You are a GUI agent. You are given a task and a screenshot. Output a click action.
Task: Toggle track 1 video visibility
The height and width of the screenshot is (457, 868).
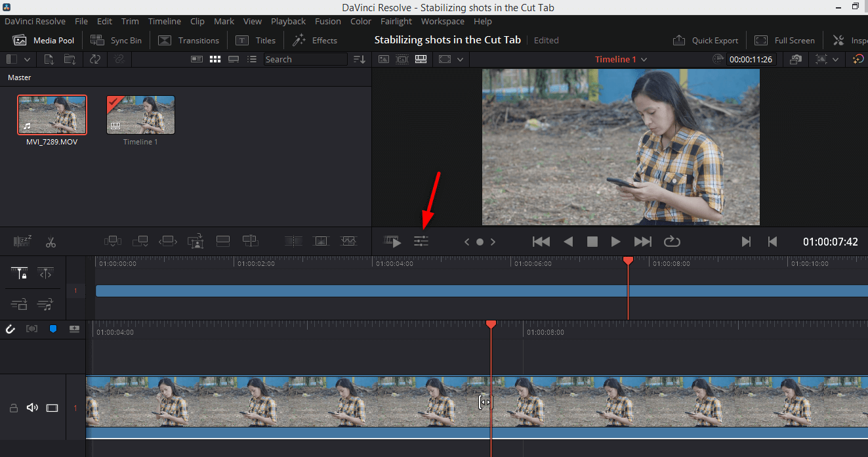[52, 408]
